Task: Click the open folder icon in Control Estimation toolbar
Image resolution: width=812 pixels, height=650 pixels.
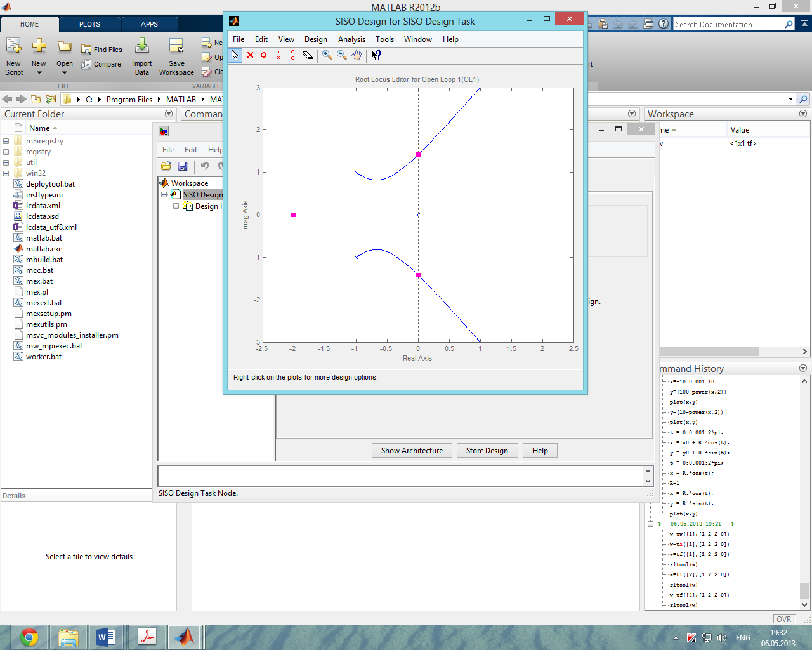Action: click(x=166, y=166)
